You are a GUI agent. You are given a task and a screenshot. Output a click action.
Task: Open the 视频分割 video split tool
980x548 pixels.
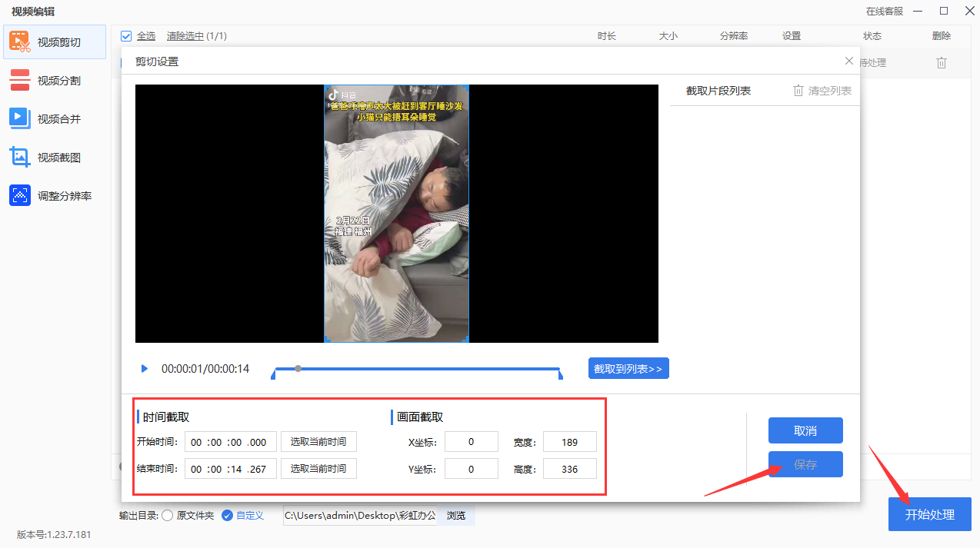point(55,81)
